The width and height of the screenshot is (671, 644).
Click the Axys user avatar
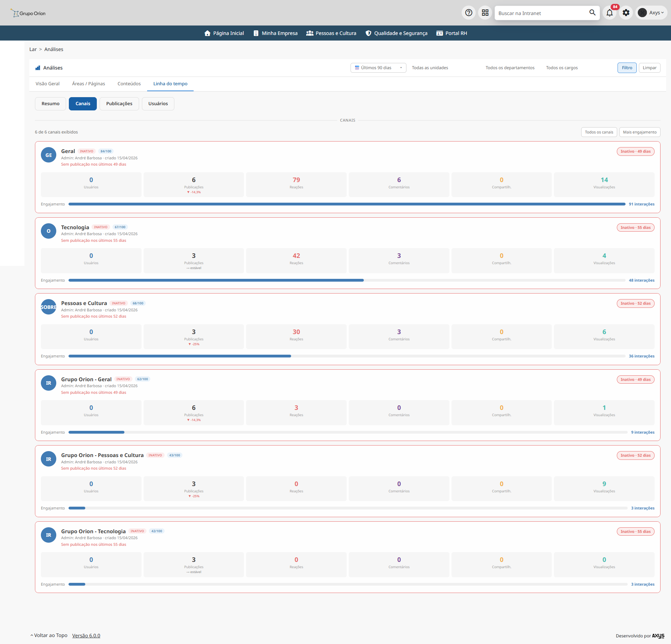click(642, 13)
